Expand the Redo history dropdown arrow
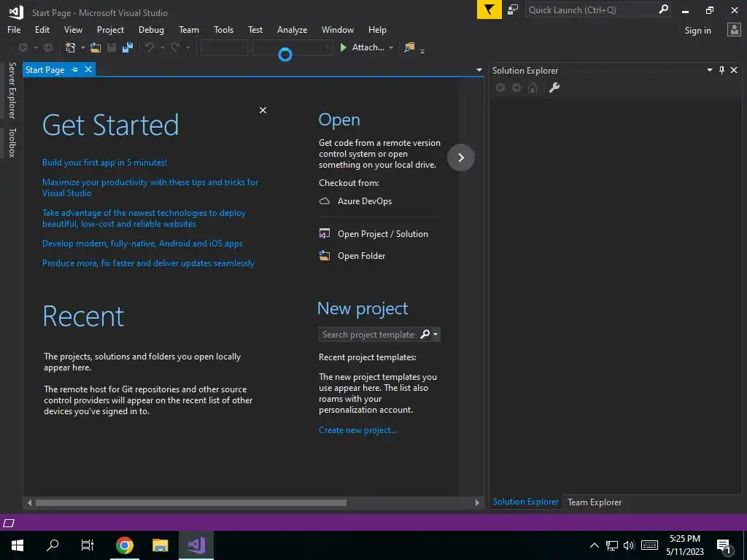 pyautogui.click(x=187, y=47)
